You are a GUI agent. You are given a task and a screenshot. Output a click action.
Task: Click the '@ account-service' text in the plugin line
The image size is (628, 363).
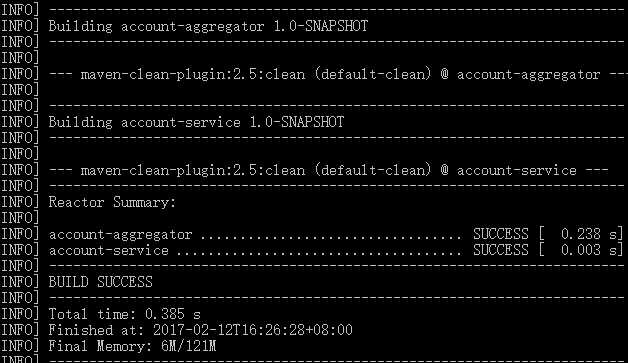click(509, 171)
